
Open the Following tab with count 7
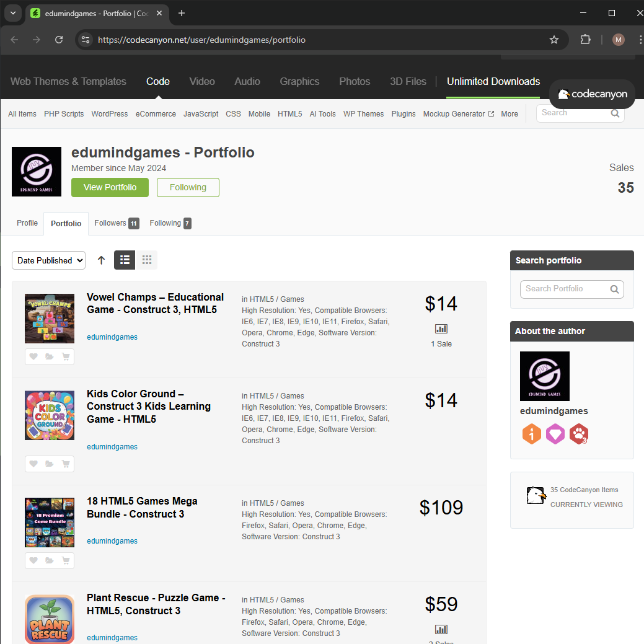click(170, 223)
